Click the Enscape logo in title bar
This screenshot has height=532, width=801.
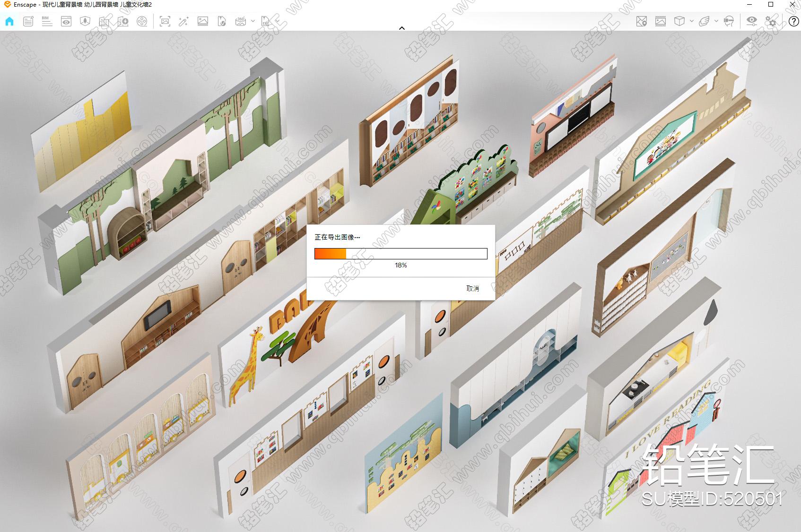coord(7,4)
